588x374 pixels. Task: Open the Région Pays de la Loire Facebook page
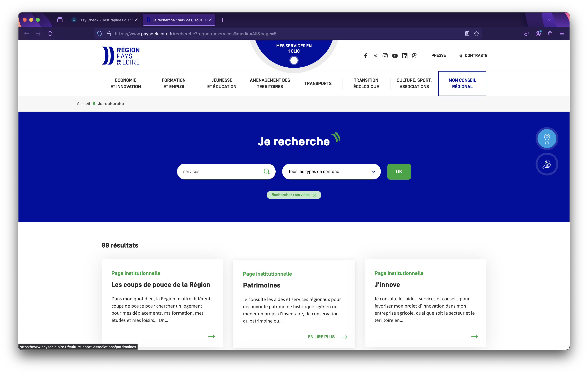click(x=366, y=56)
